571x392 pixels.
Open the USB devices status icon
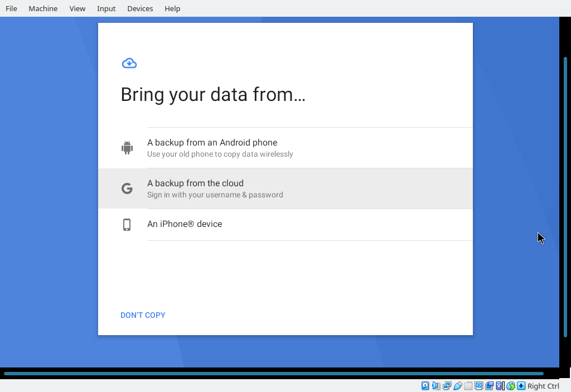click(x=457, y=385)
